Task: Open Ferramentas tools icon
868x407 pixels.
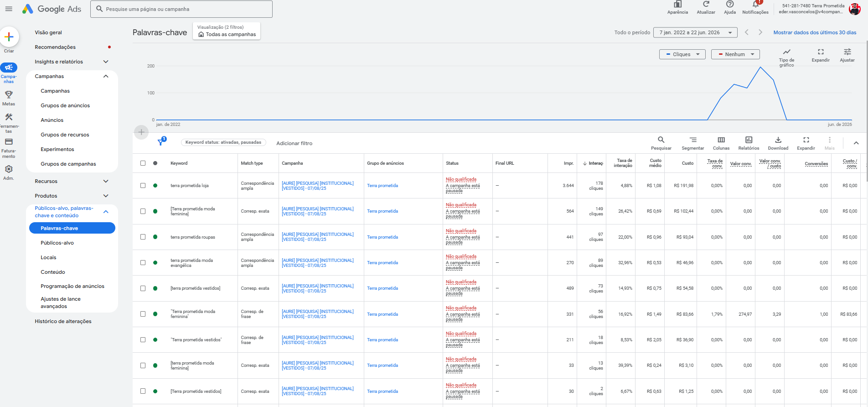Action: [x=9, y=117]
